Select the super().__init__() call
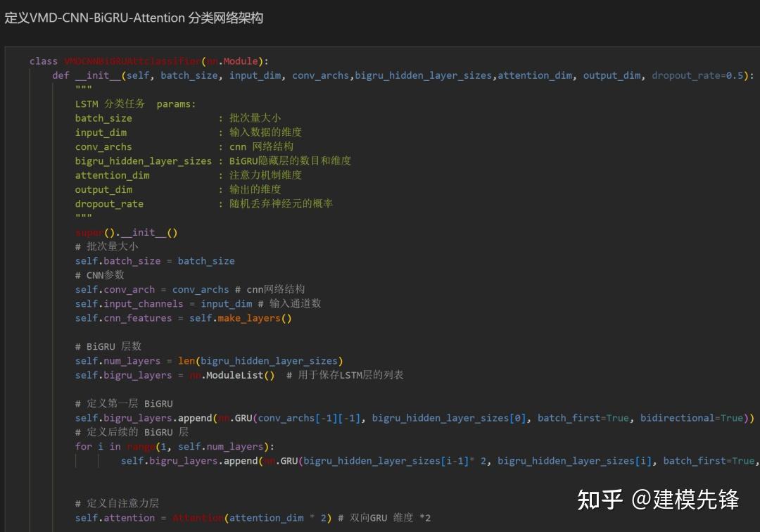This screenshot has width=760, height=532. click(126, 232)
